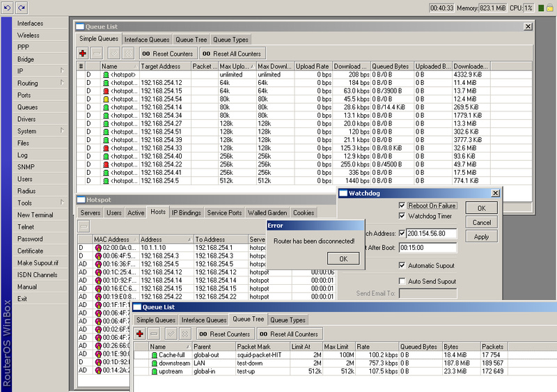The image size is (557, 392).
Task: Click the Reset All Counters button in Simple Queues
Action: click(x=233, y=54)
